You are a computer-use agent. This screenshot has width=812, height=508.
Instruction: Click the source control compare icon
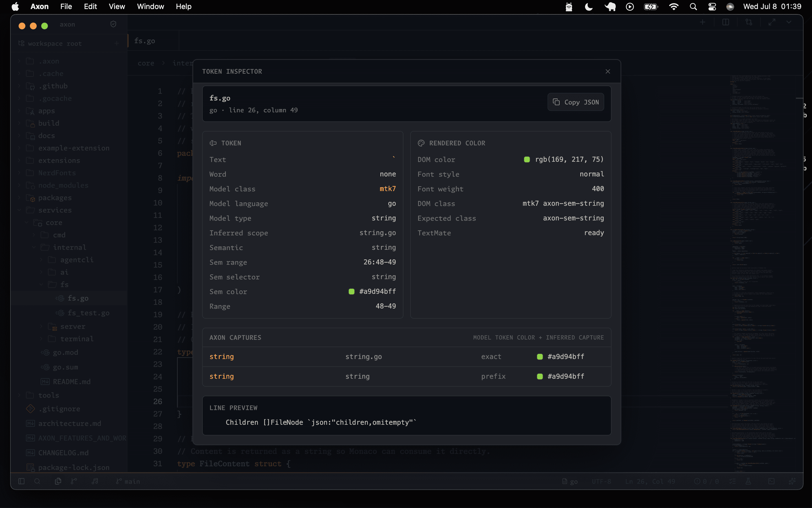pyautogui.click(x=749, y=22)
